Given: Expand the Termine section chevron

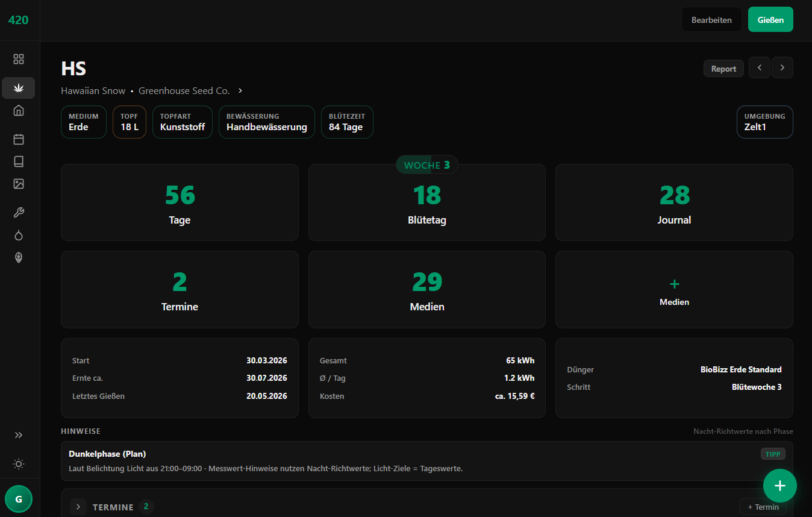Looking at the screenshot, I should tap(78, 507).
